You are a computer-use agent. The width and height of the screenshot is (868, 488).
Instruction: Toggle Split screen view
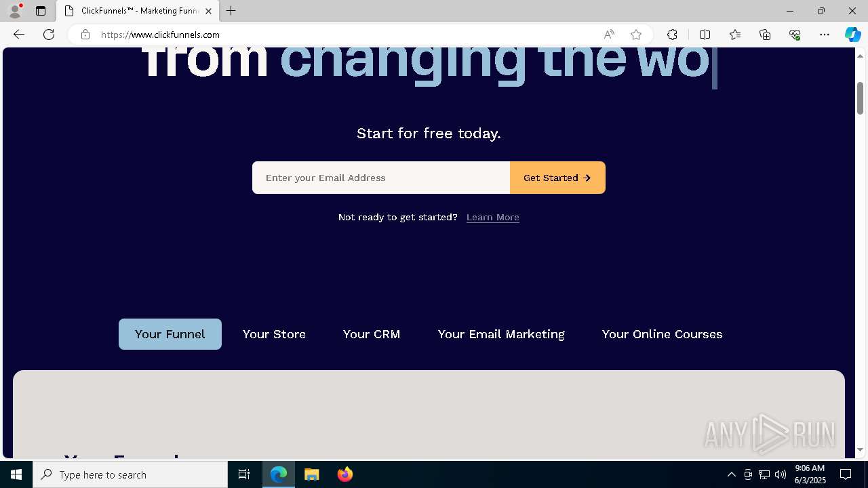click(705, 35)
